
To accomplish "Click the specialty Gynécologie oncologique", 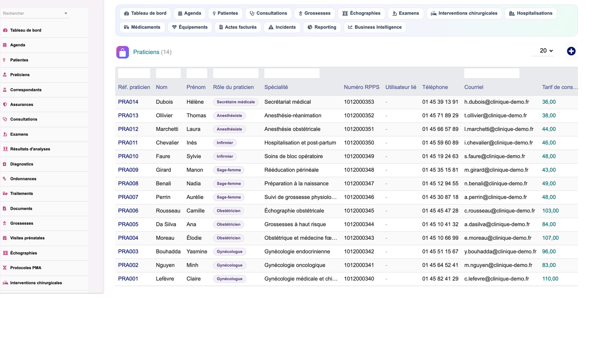I will coord(295,265).
